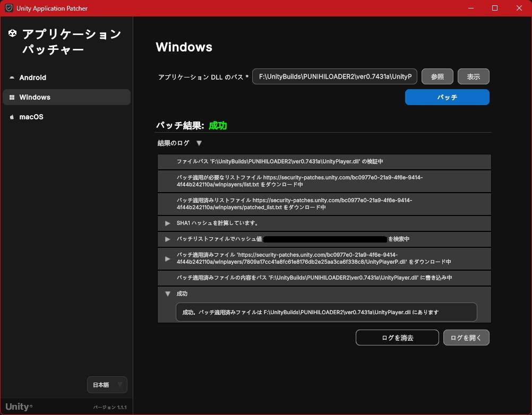Click the 参照 browse button
532x415 pixels.
coord(437,76)
